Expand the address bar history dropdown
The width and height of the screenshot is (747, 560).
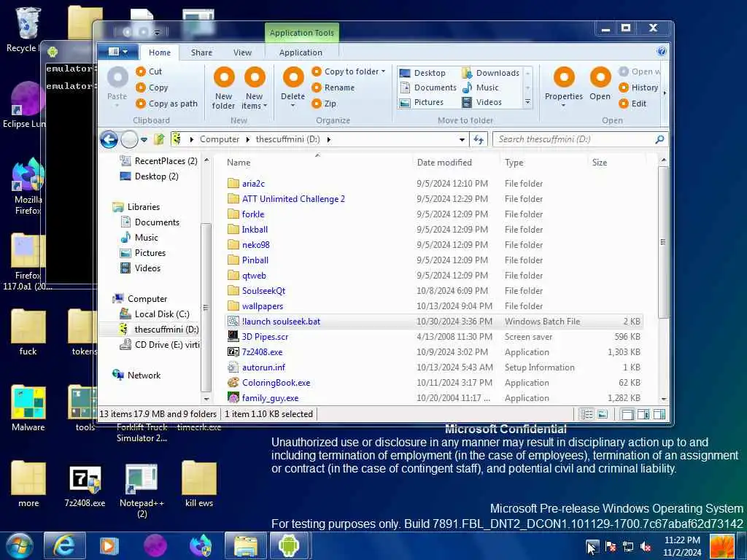tap(462, 139)
